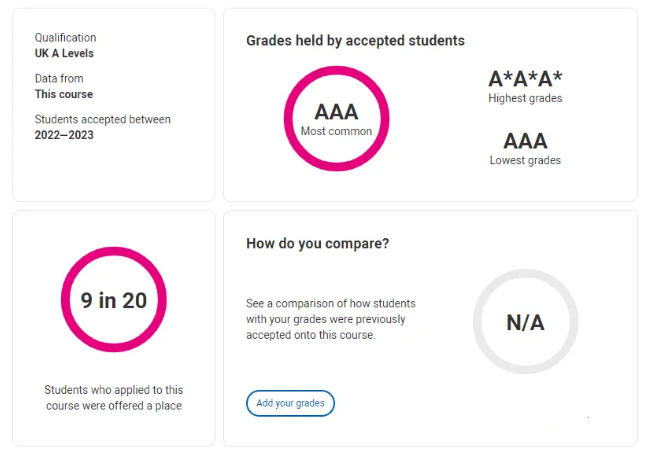Select the 2022–2023 accepted date range
This screenshot has width=645, height=459.
pos(64,135)
